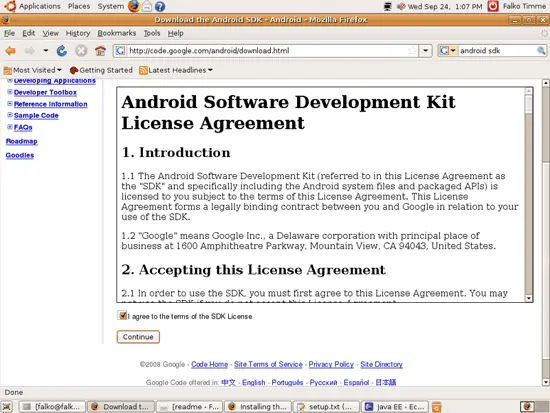Open the View menu

(51, 33)
